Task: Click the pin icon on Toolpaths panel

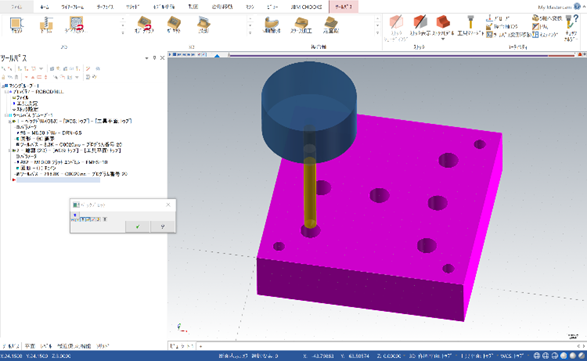Action: [154, 58]
